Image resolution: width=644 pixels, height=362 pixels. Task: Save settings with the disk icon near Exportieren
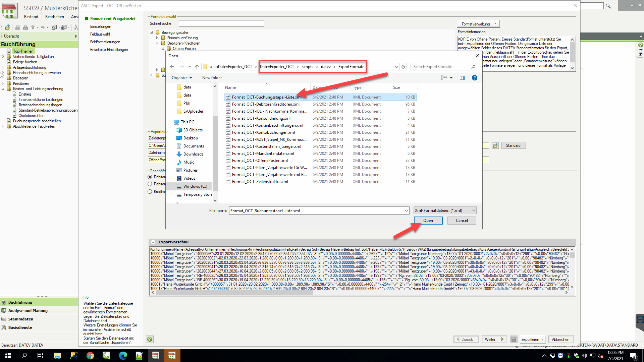[x=514, y=339]
